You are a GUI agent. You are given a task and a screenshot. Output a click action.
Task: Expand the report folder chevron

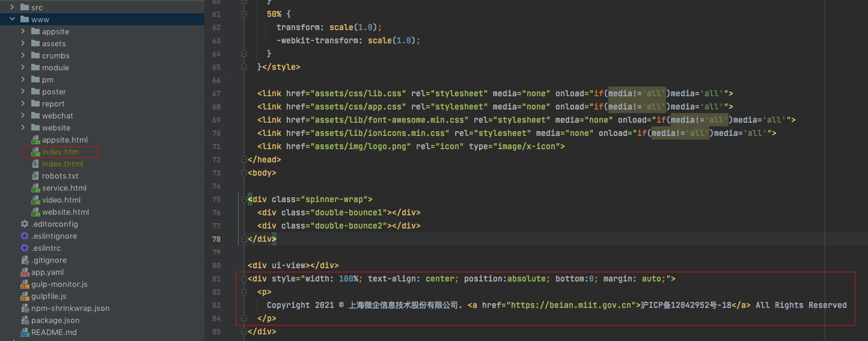[23, 103]
